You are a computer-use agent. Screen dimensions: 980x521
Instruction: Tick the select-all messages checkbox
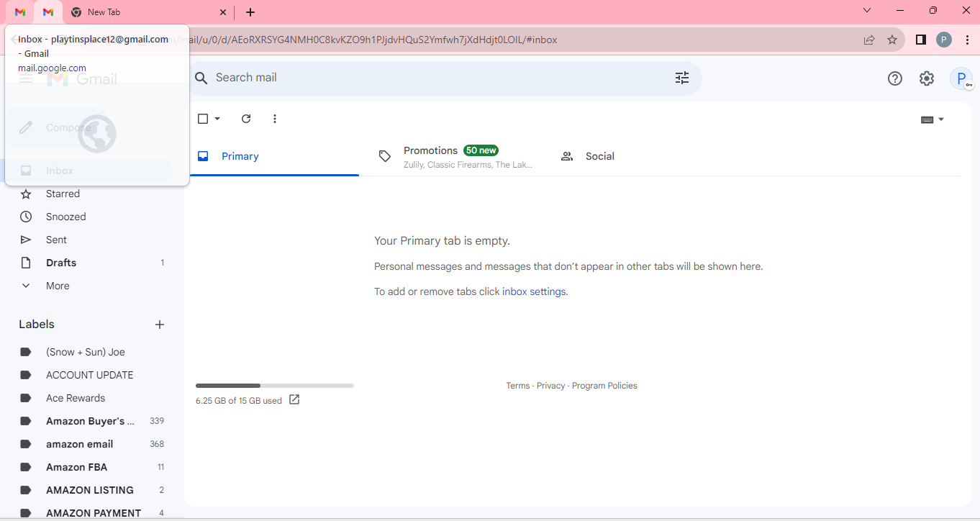pyautogui.click(x=203, y=119)
